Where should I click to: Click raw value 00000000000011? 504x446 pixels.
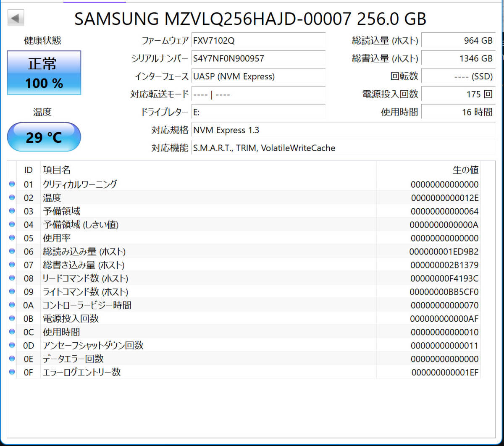point(445,346)
